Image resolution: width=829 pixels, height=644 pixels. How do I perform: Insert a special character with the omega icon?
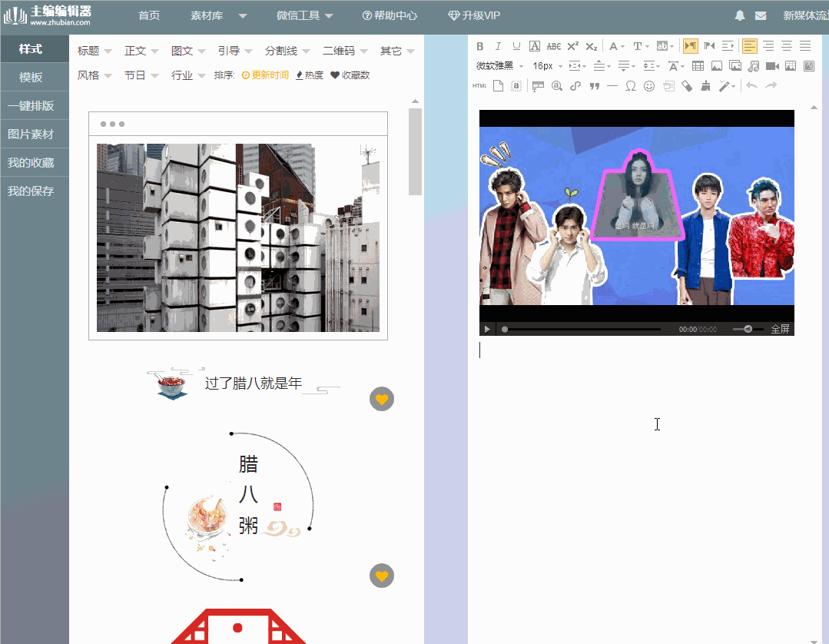pyautogui.click(x=631, y=85)
